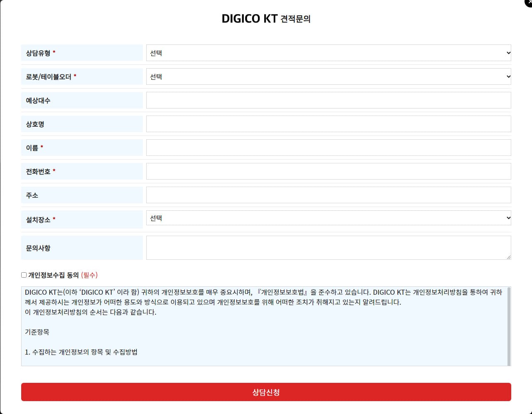Select the 전화번호 input field
Screen dimensions: 532x414
pos(328,171)
